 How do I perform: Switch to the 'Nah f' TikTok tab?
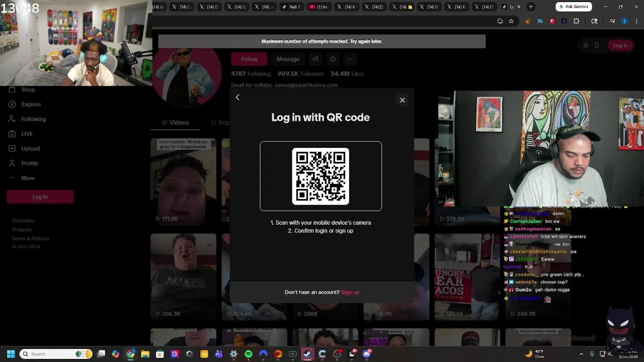tap(292, 7)
